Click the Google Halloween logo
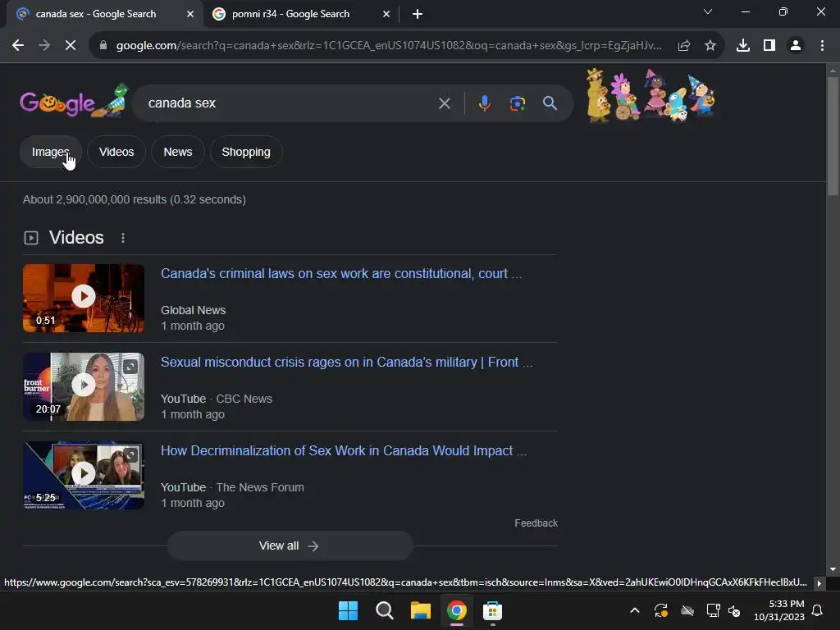This screenshot has height=630, width=840. [x=75, y=102]
